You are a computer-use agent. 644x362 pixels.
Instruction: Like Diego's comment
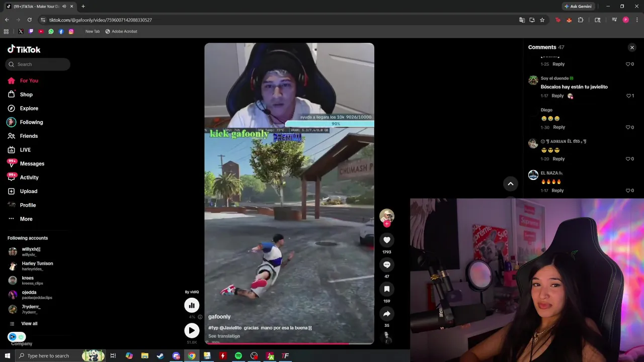628,127
